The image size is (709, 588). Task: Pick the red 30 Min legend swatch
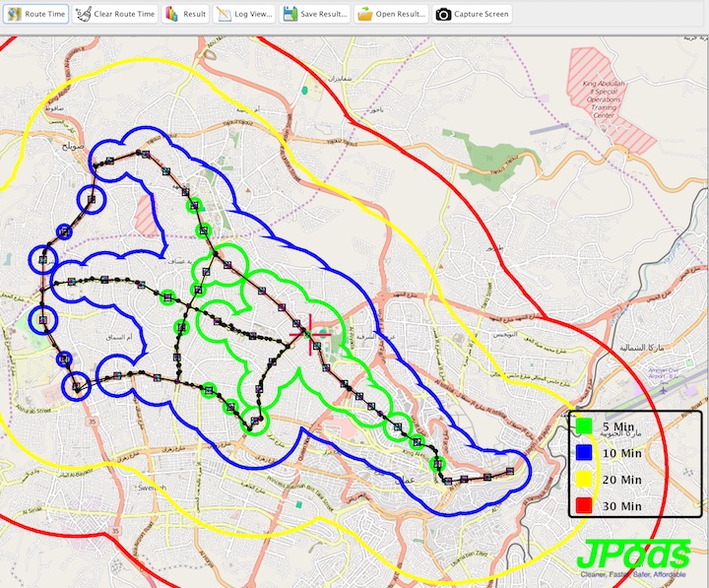[584, 505]
